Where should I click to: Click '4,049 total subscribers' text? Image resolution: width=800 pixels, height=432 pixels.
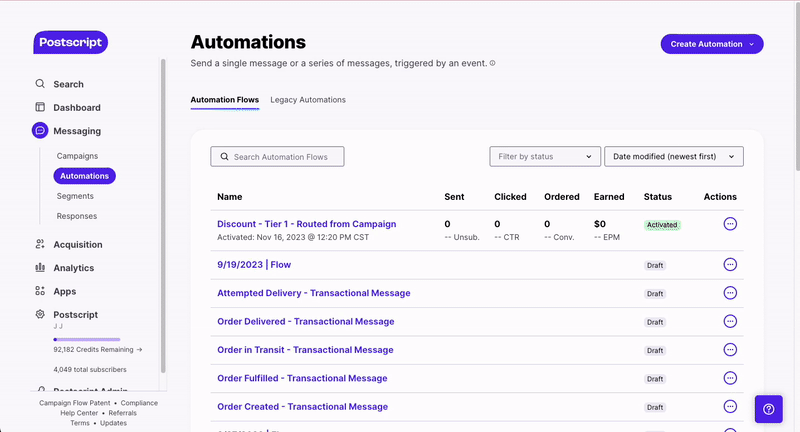coord(90,369)
